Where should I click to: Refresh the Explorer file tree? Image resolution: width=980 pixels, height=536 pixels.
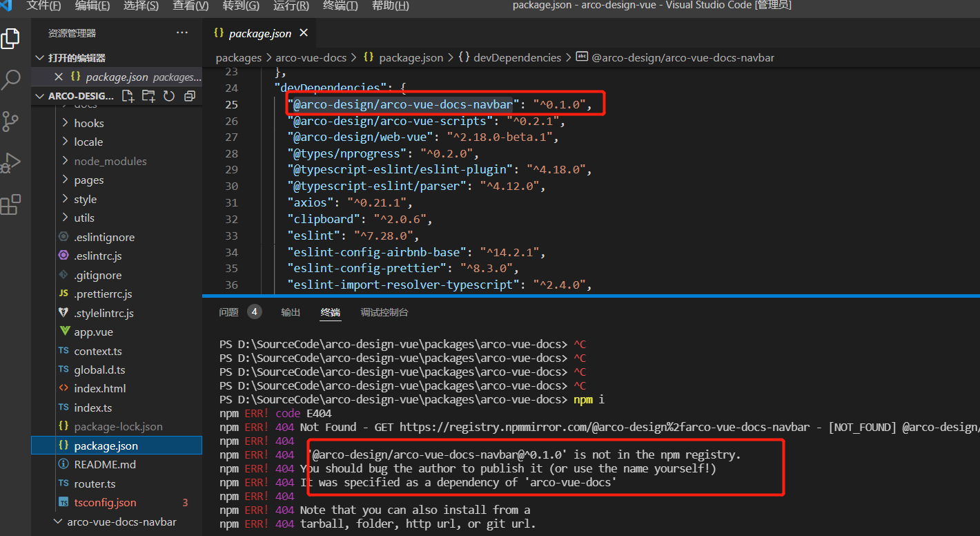point(168,96)
